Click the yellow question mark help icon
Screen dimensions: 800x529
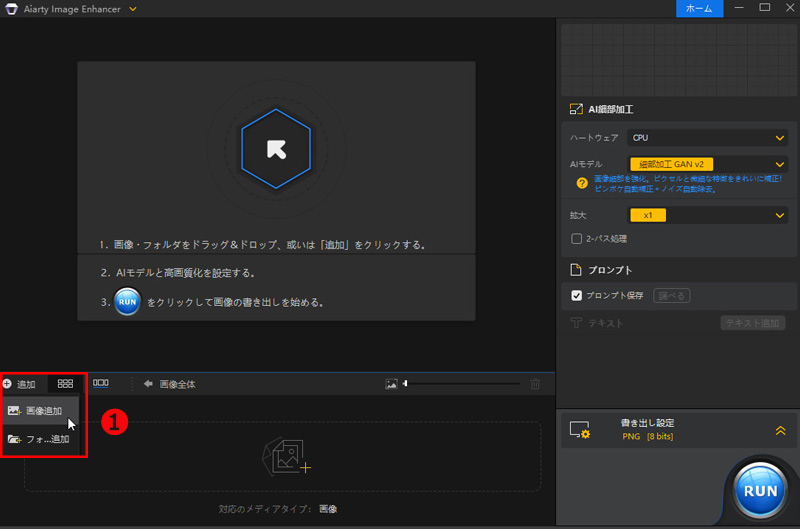pos(582,183)
